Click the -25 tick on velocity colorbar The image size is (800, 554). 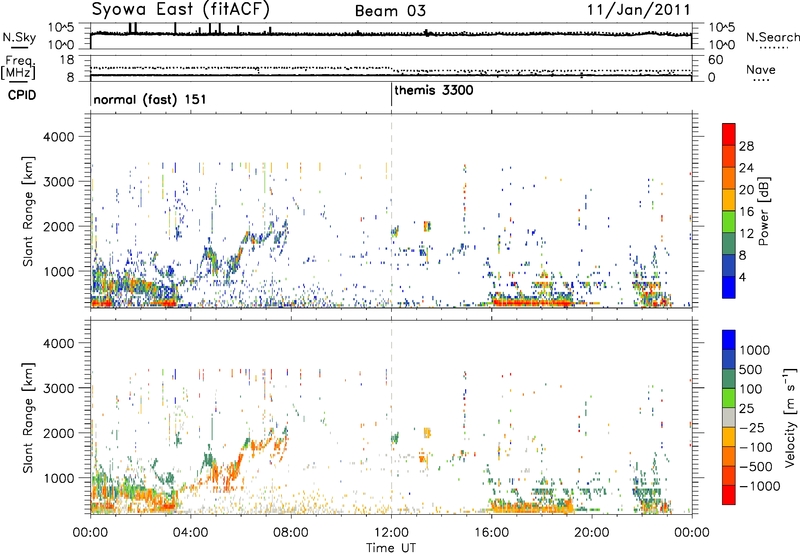click(x=754, y=428)
